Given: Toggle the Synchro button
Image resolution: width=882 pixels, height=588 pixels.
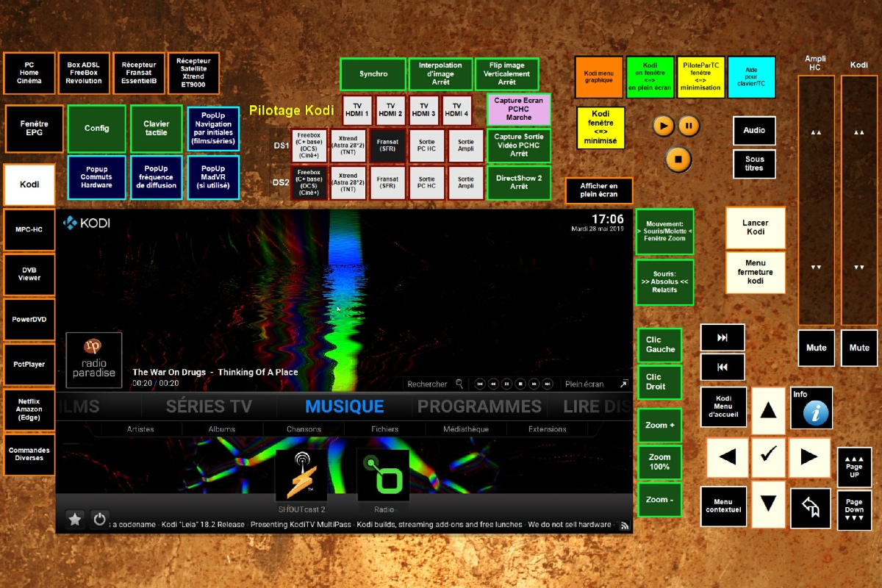Looking at the screenshot, I should pyautogui.click(x=373, y=74).
